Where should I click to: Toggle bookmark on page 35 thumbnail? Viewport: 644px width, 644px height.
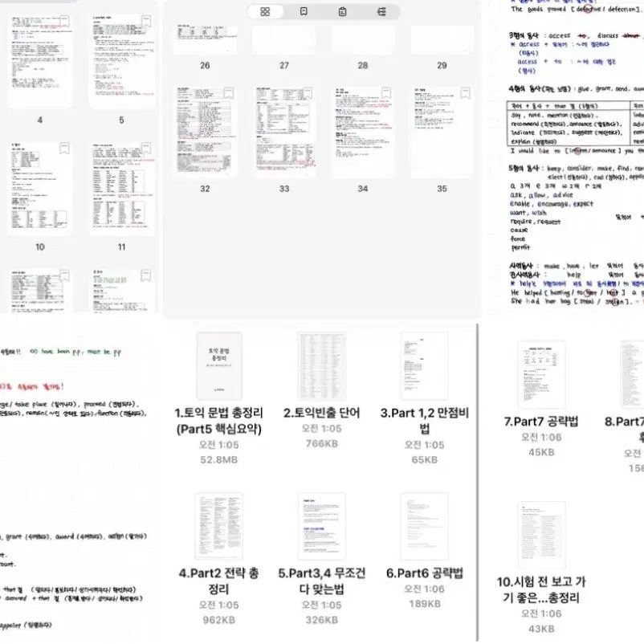coord(465,93)
